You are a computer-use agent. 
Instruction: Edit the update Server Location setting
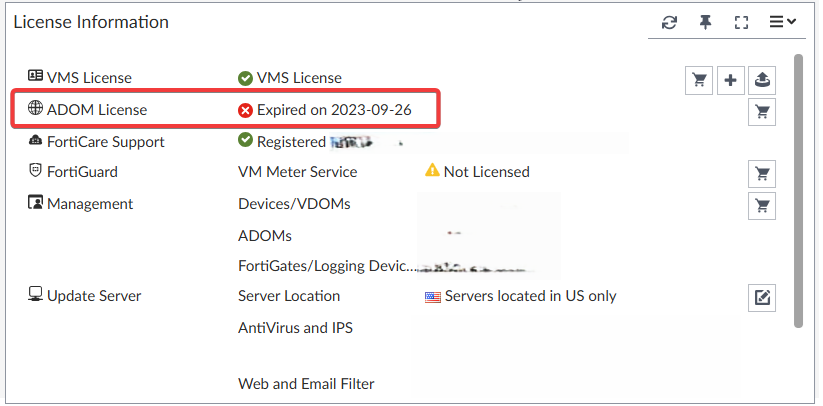[x=762, y=297]
